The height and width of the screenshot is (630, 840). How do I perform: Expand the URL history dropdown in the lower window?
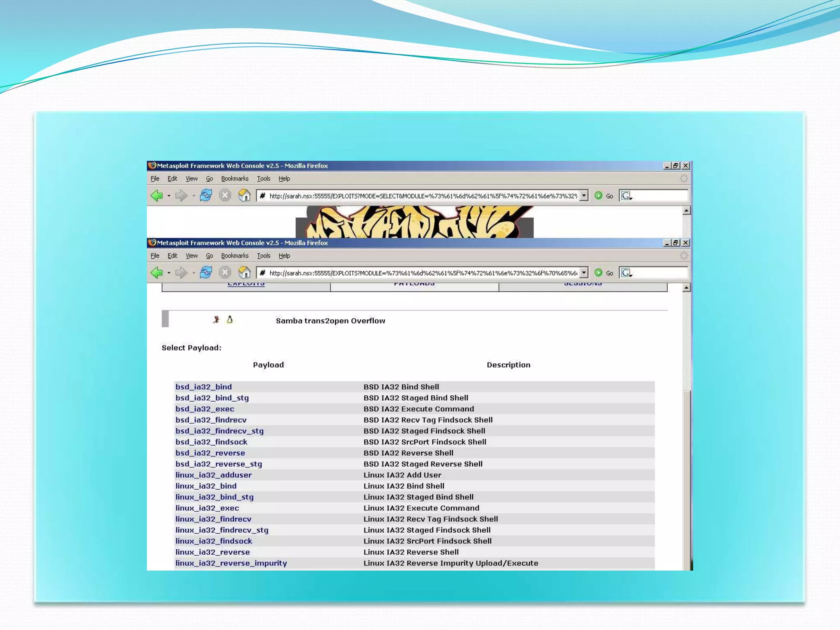click(x=584, y=273)
